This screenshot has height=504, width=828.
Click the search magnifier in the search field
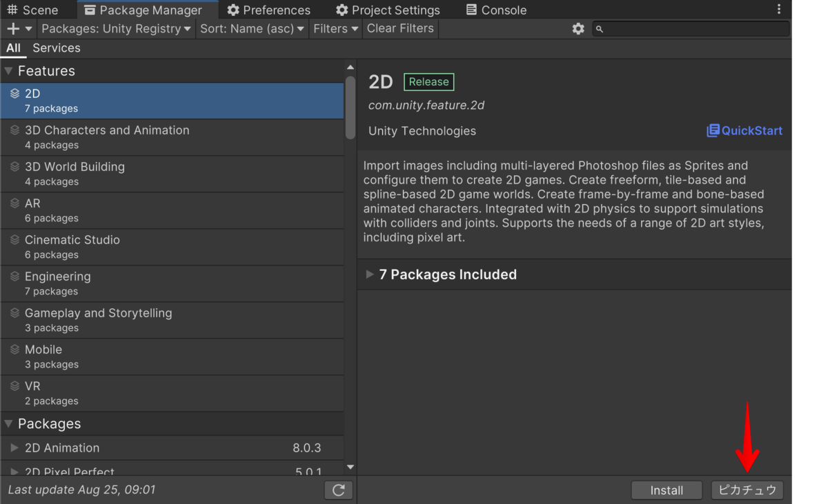[600, 29]
